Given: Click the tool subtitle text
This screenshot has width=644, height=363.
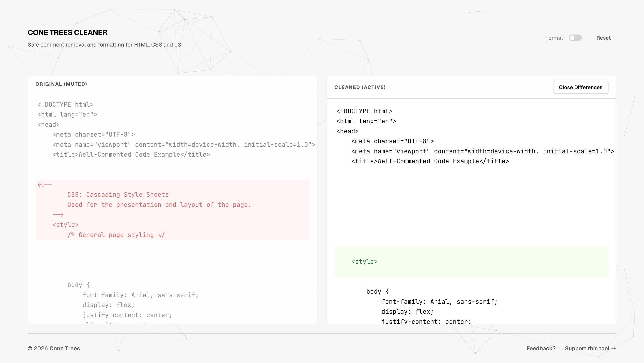Looking at the screenshot, I should (x=104, y=44).
